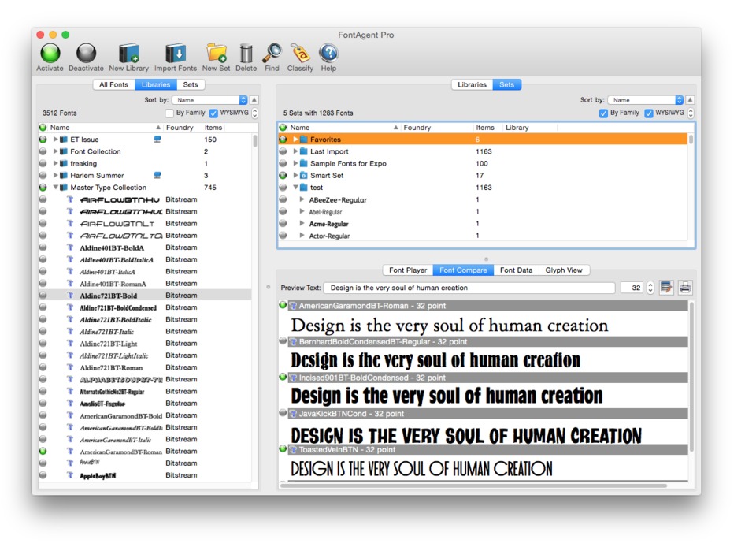
Task: Click the Classify tag icon
Action: pos(300,54)
